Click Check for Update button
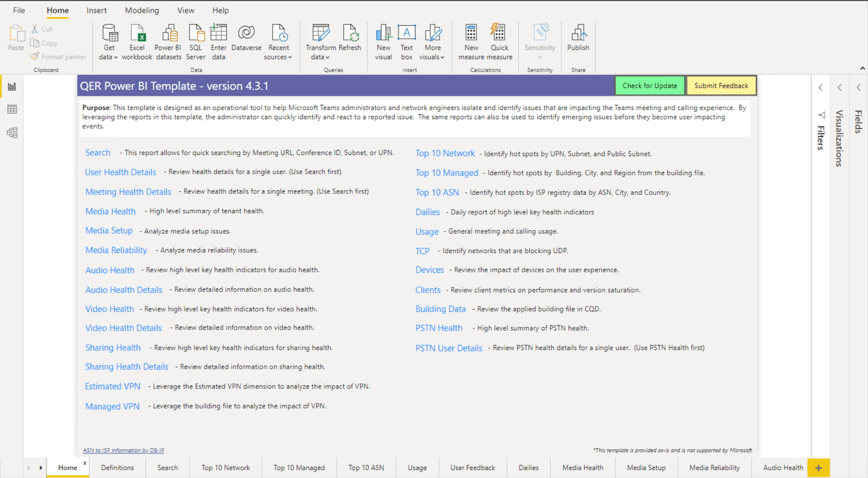 (649, 85)
